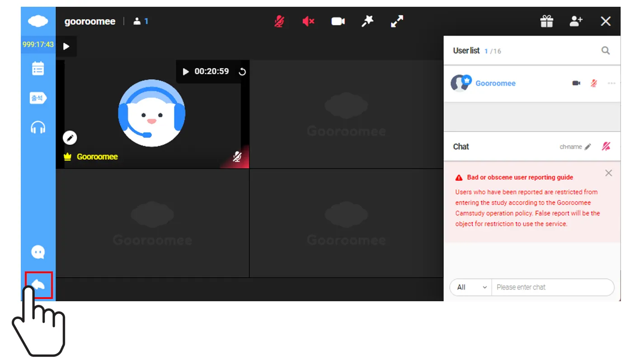Toggle the camera in the top toolbar

point(338,21)
